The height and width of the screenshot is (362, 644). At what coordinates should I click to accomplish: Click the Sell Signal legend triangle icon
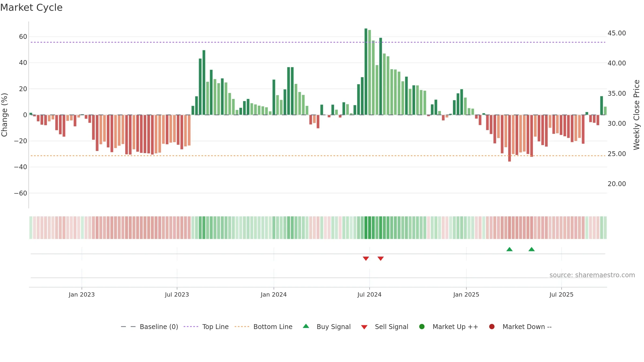click(364, 327)
